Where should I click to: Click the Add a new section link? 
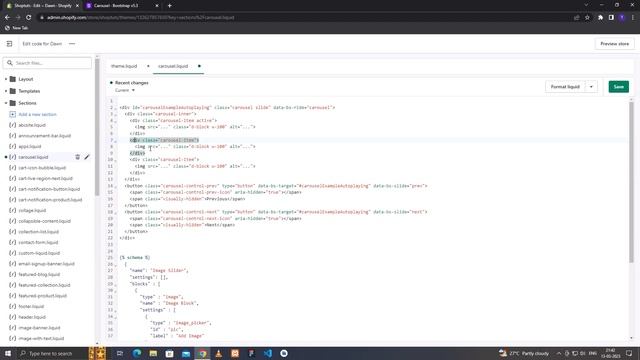[38, 115]
